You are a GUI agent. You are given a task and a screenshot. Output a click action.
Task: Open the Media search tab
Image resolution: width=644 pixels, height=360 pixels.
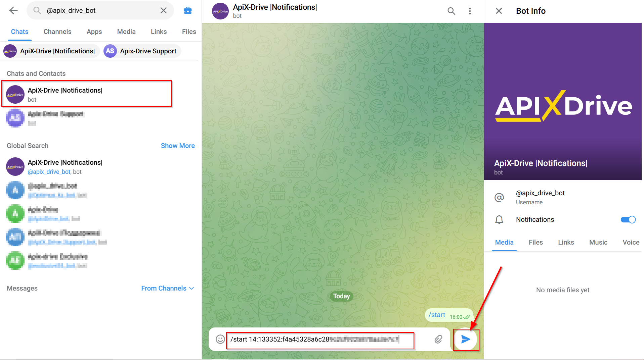pyautogui.click(x=126, y=32)
